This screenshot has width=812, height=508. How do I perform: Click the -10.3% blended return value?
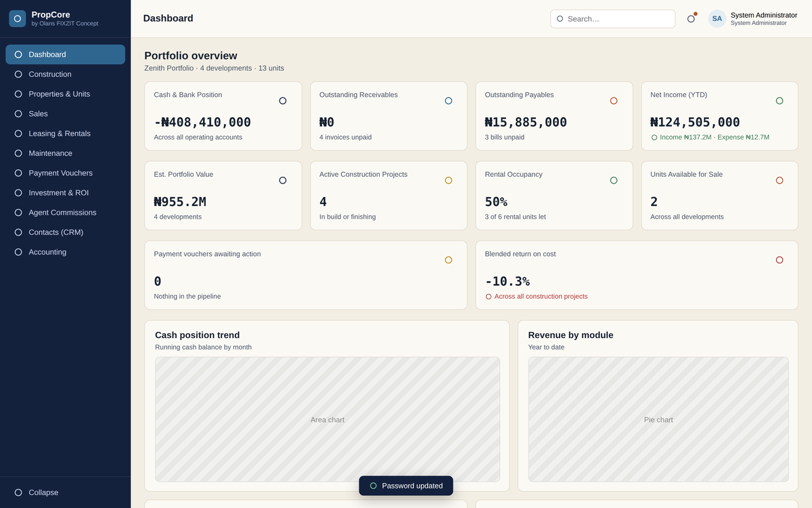(x=507, y=281)
